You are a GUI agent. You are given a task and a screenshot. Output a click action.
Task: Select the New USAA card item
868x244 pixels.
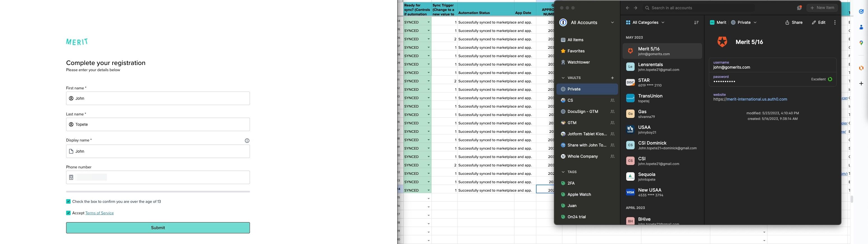pyautogui.click(x=662, y=192)
